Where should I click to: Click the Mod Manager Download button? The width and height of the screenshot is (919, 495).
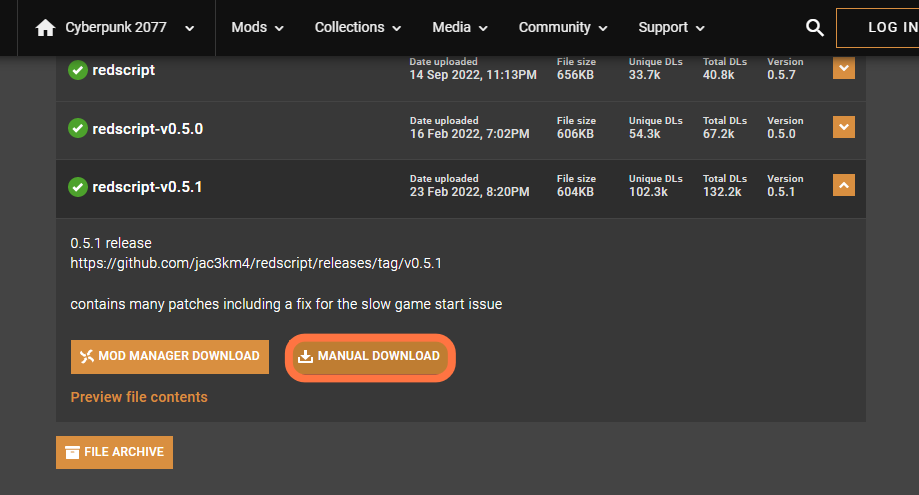[170, 357]
